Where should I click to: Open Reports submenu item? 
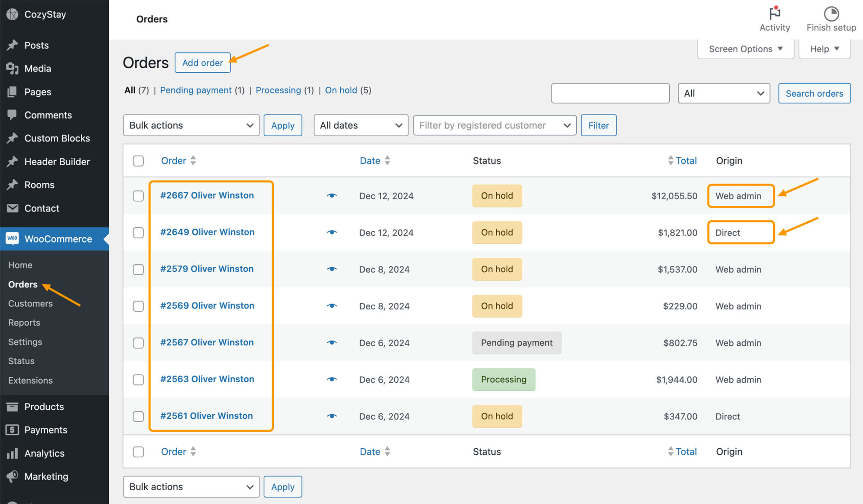24,323
